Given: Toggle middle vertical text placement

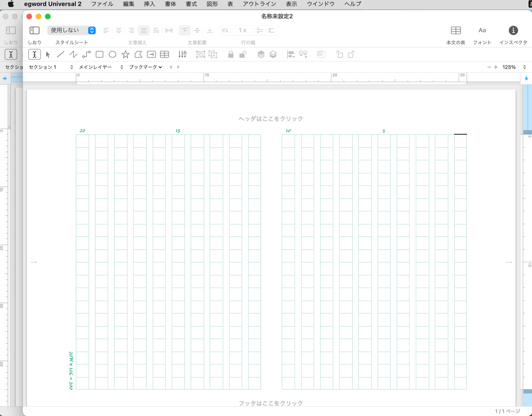Looking at the screenshot, I should (x=197, y=30).
